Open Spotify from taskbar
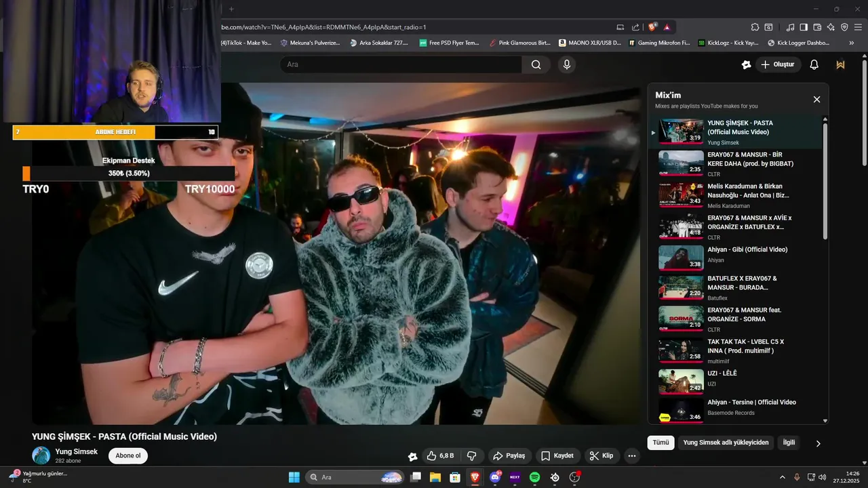The width and height of the screenshot is (868, 488). (534, 477)
